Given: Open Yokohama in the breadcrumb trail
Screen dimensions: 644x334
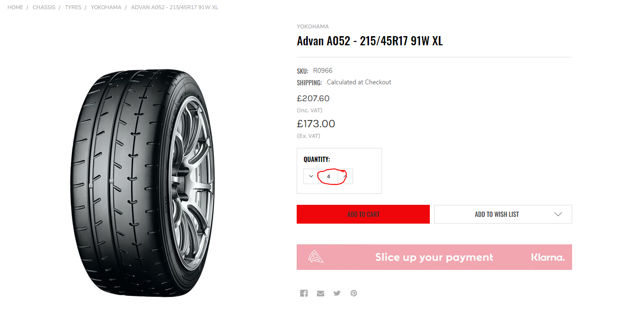Looking at the screenshot, I should (x=106, y=8).
